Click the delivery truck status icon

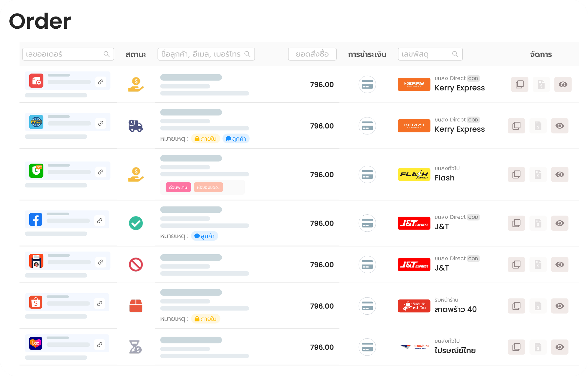[x=136, y=126]
